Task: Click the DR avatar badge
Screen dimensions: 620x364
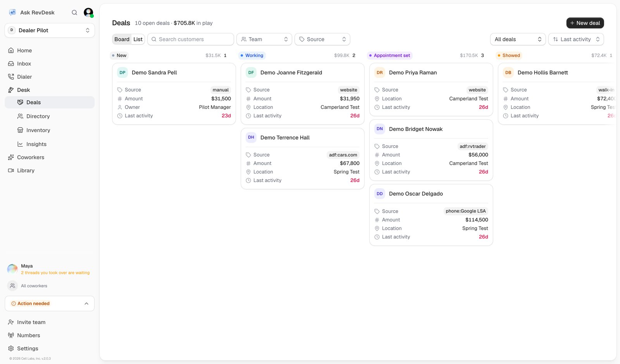Action: coord(380,72)
